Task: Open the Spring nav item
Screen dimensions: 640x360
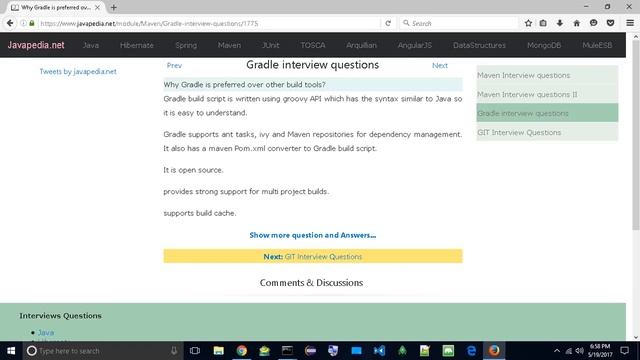Action: click(x=186, y=45)
